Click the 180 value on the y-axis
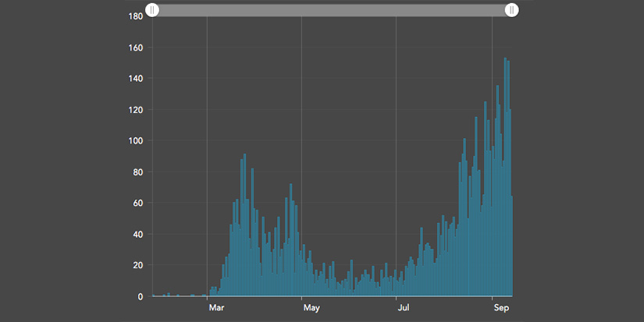Screen dimensions: 644x322 (x=136, y=16)
